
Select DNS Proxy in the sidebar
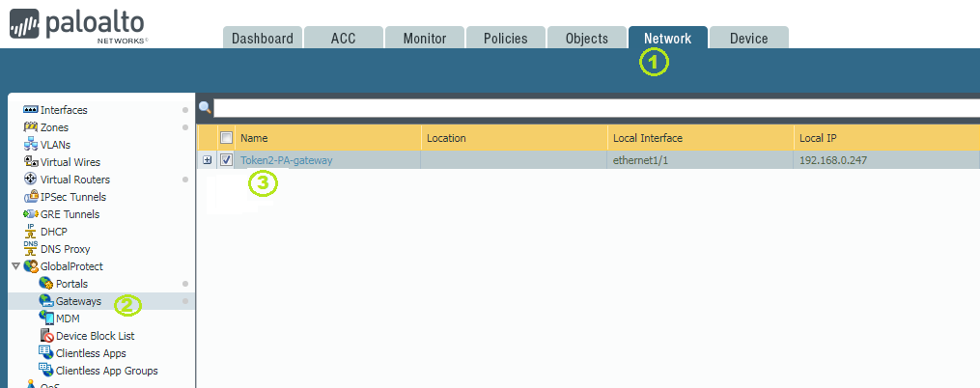[65, 249]
